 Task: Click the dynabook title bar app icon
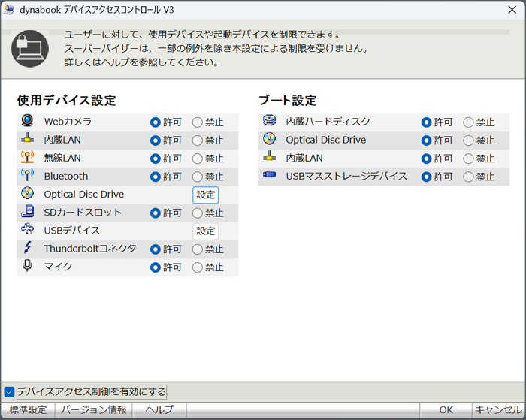tap(9, 10)
